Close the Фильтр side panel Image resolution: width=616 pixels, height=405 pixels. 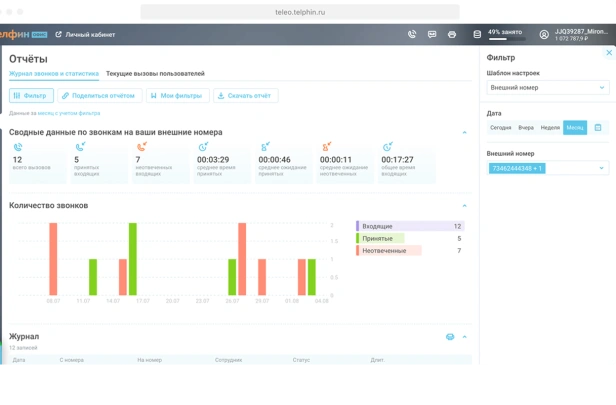coord(609,53)
